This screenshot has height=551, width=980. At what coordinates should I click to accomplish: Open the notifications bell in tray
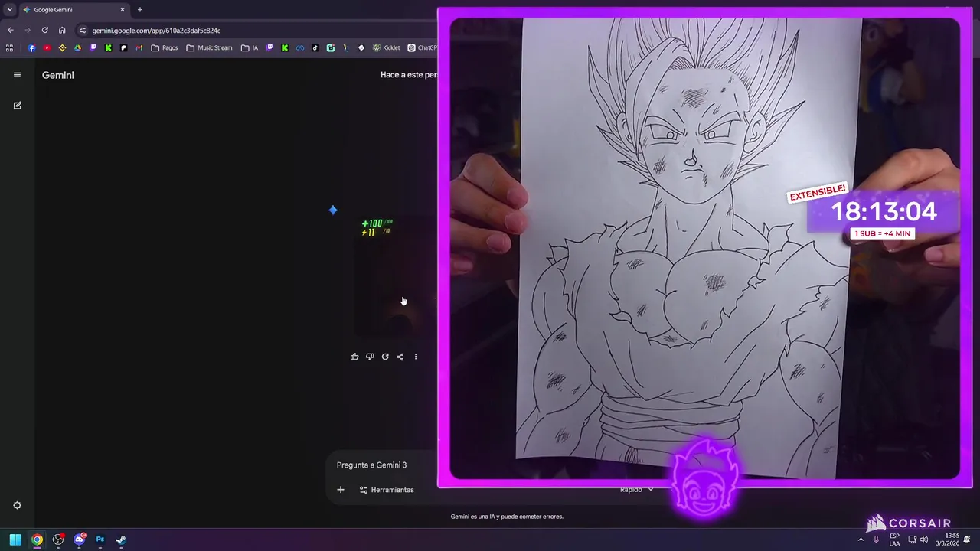968,540
